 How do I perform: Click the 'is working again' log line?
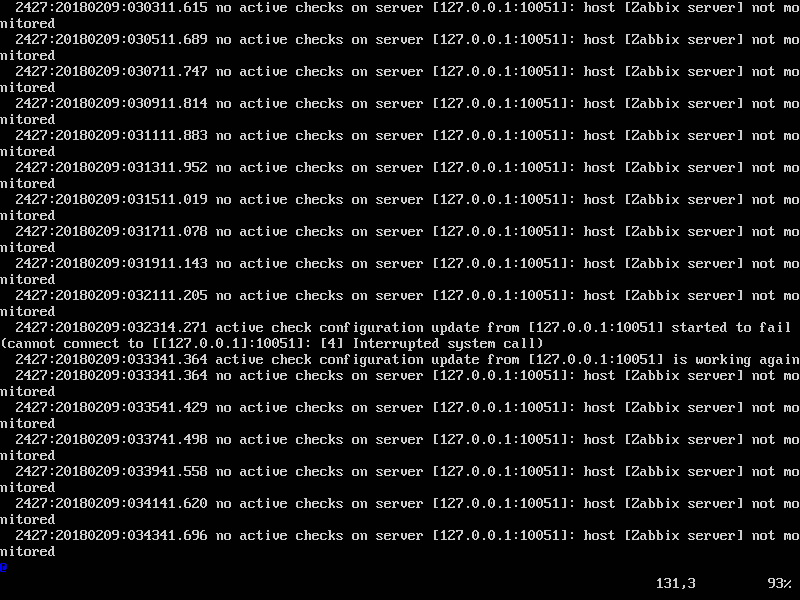(400, 360)
